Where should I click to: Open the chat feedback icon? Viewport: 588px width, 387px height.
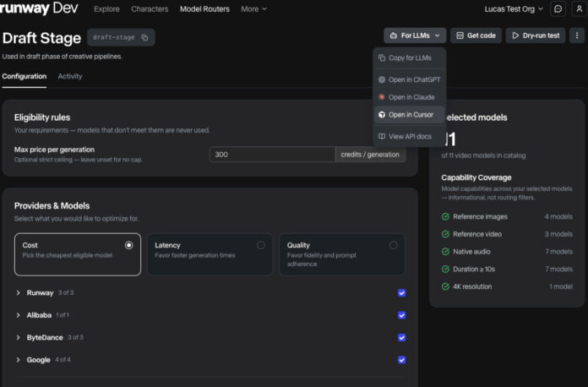(x=558, y=8)
